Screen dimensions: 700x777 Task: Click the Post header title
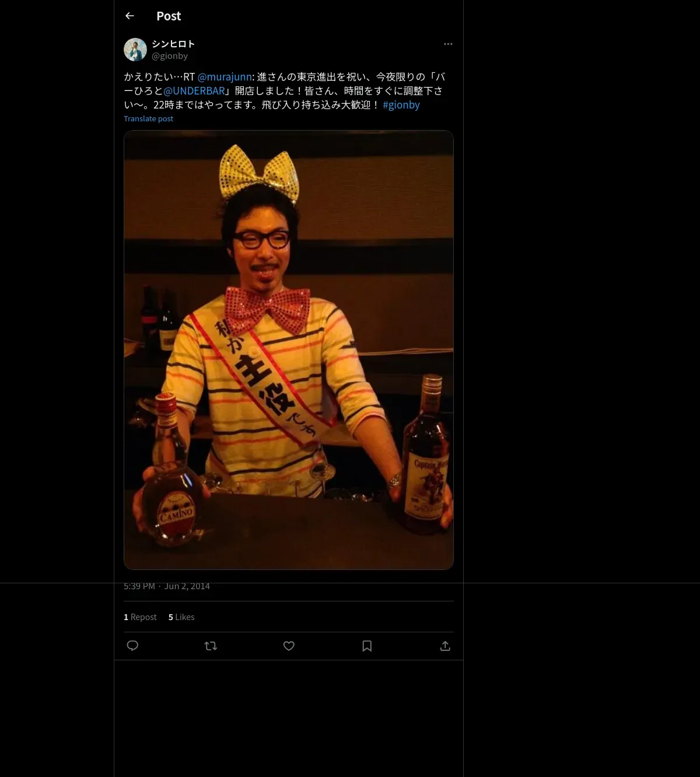click(169, 16)
